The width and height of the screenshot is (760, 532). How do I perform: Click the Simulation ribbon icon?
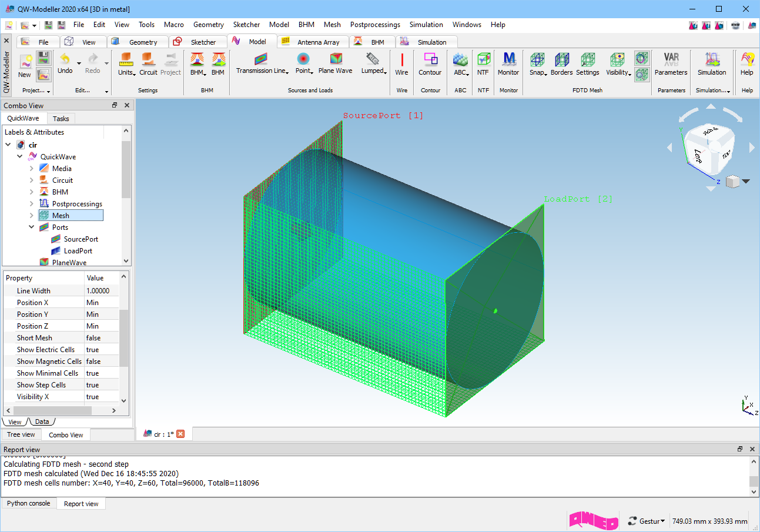(x=712, y=65)
